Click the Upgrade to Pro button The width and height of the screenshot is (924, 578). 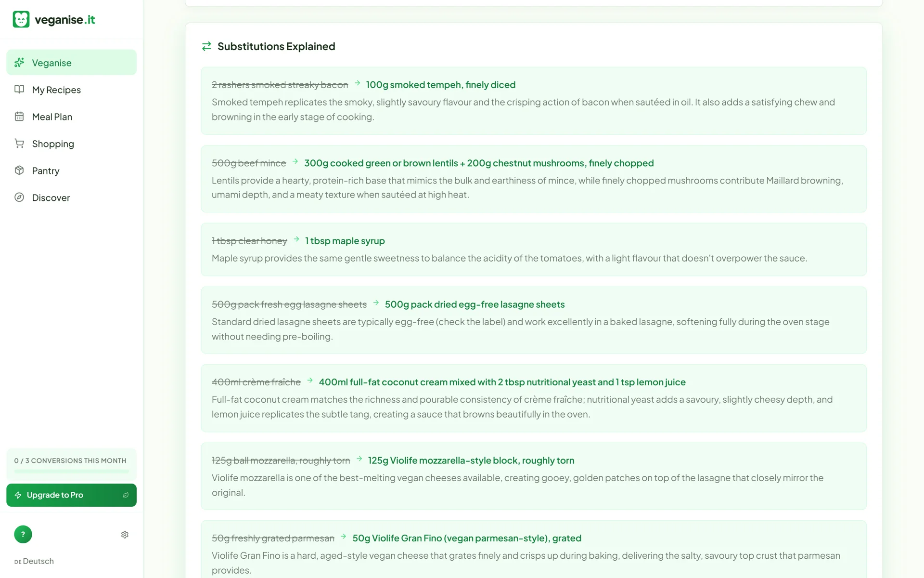click(x=71, y=495)
